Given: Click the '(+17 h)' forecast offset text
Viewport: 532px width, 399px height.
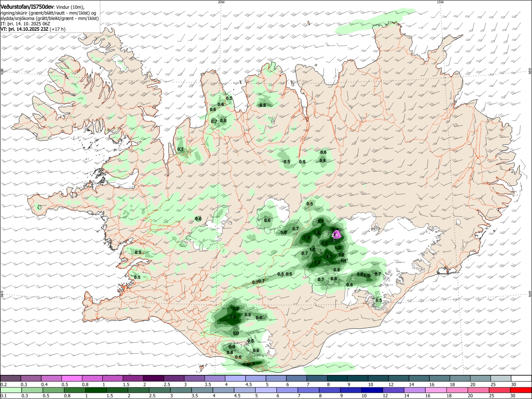Looking at the screenshot, I should pyautogui.click(x=58, y=30).
